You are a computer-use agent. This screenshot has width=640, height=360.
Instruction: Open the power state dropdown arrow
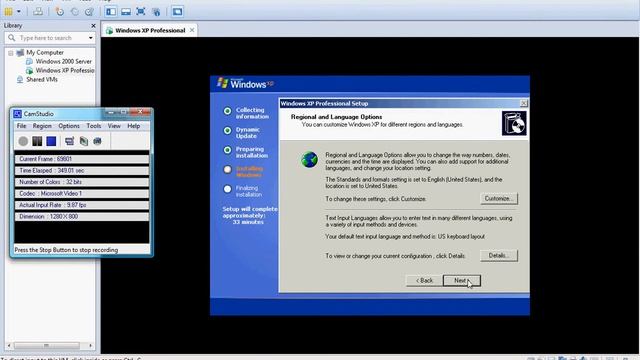click(x=18, y=11)
